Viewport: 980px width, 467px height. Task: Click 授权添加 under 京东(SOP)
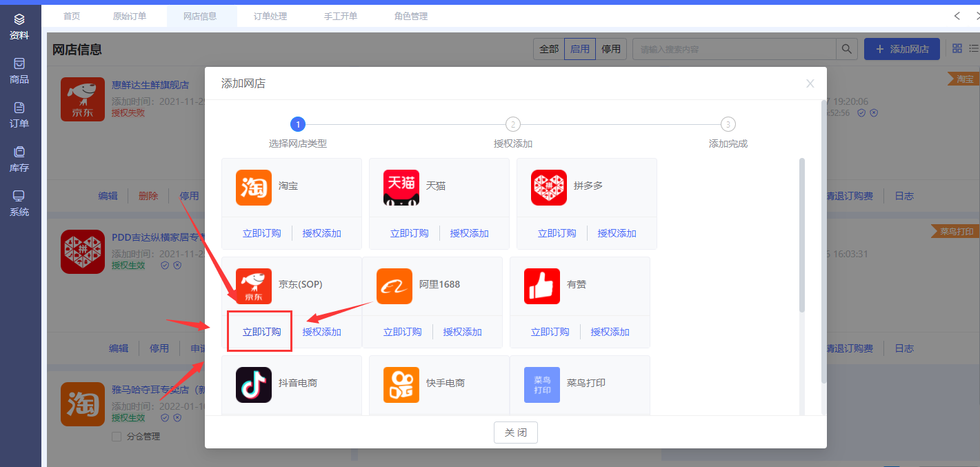tap(322, 332)
